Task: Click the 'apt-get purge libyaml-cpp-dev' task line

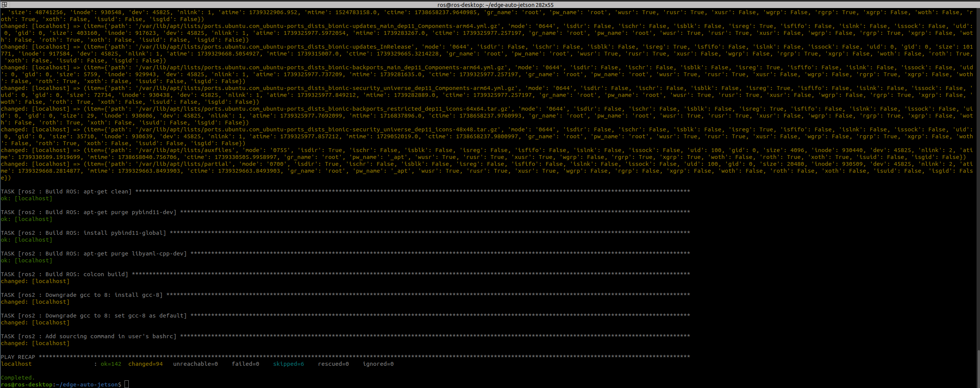Action: (345, 253)
